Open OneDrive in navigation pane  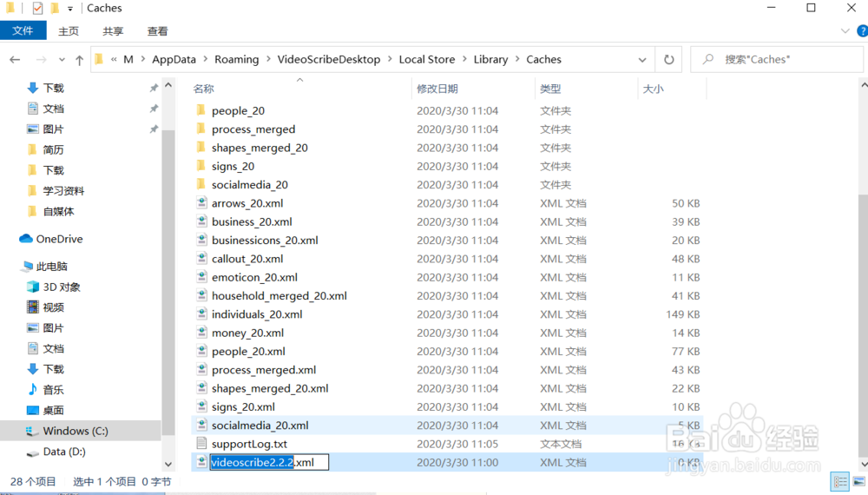point(59,239)
